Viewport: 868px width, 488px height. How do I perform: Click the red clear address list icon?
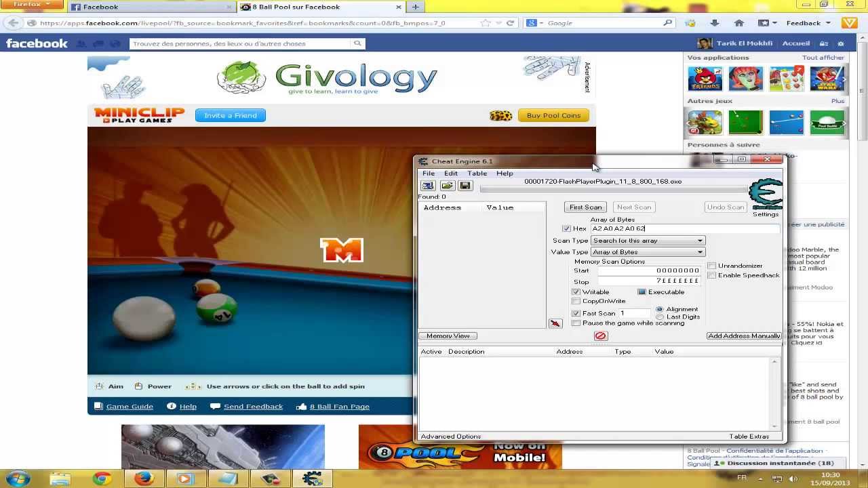pyautogui.click(x=600, y=336)
